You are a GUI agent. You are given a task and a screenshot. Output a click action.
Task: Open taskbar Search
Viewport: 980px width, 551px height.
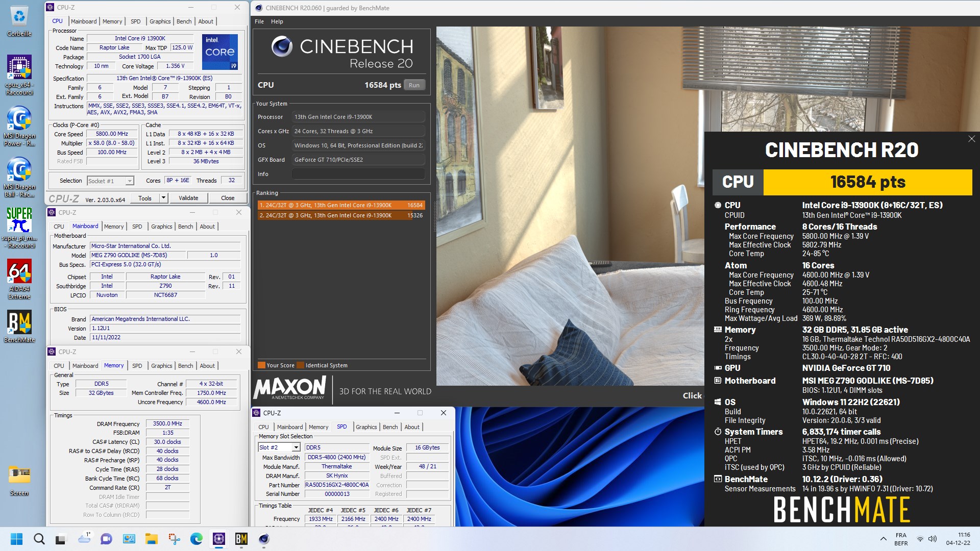pos(39,539)
